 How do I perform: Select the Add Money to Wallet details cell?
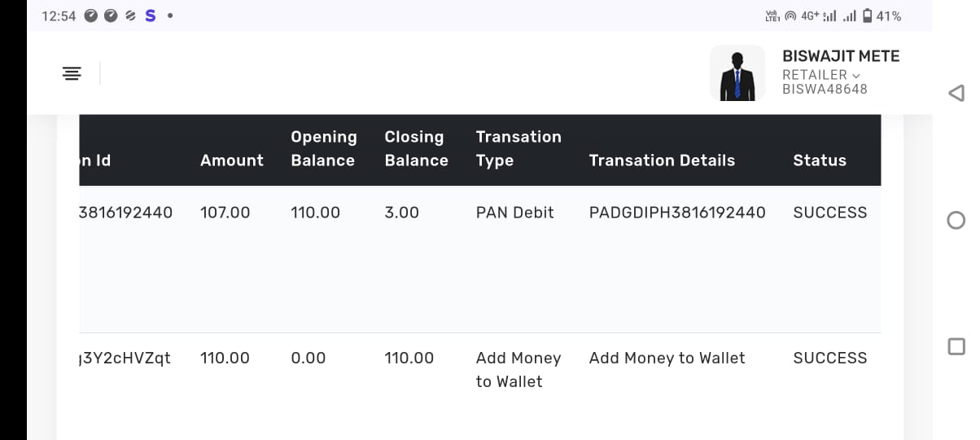click(x=667, y=358)
